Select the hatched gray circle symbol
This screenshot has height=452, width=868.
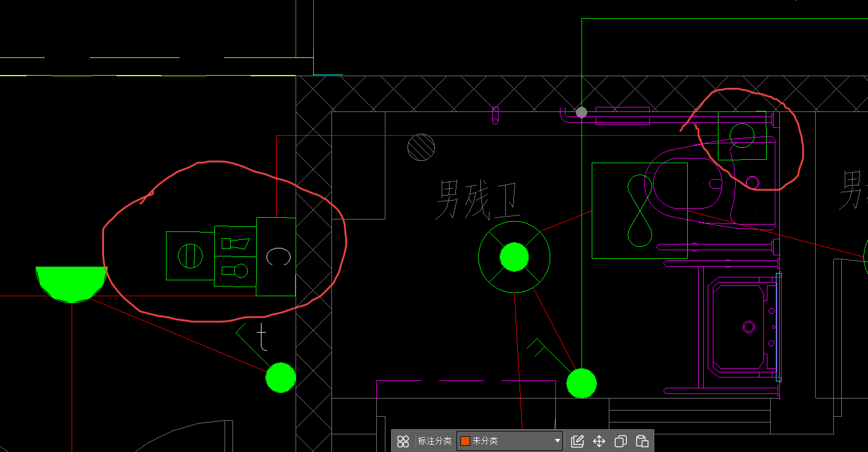point(421,147)
